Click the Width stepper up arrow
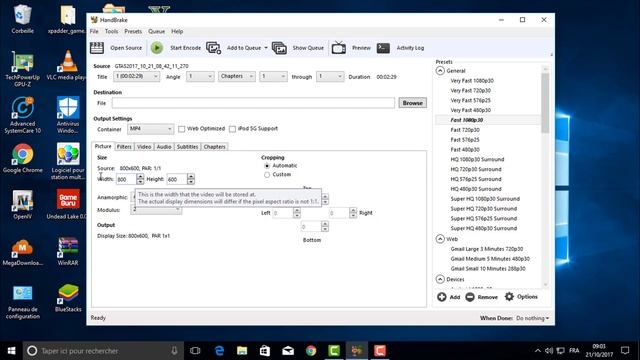 pos(140,176)
